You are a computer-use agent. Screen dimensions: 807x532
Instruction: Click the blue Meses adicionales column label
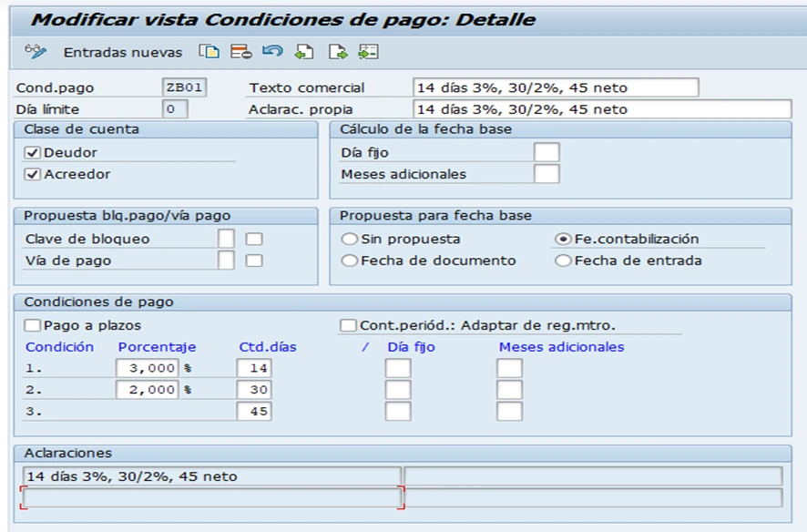point(561,347)
